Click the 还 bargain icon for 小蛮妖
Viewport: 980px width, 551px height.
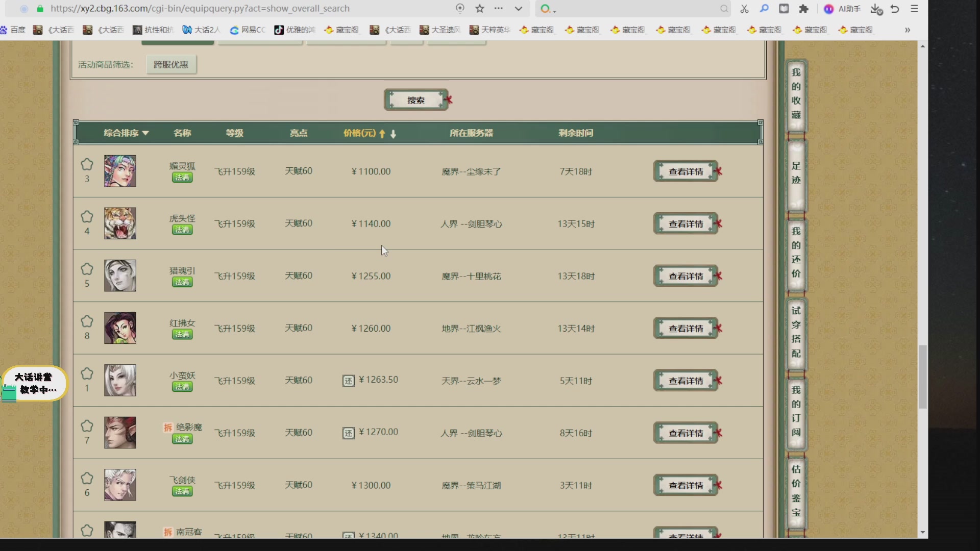pyautogui.click(x=348, y=381)
